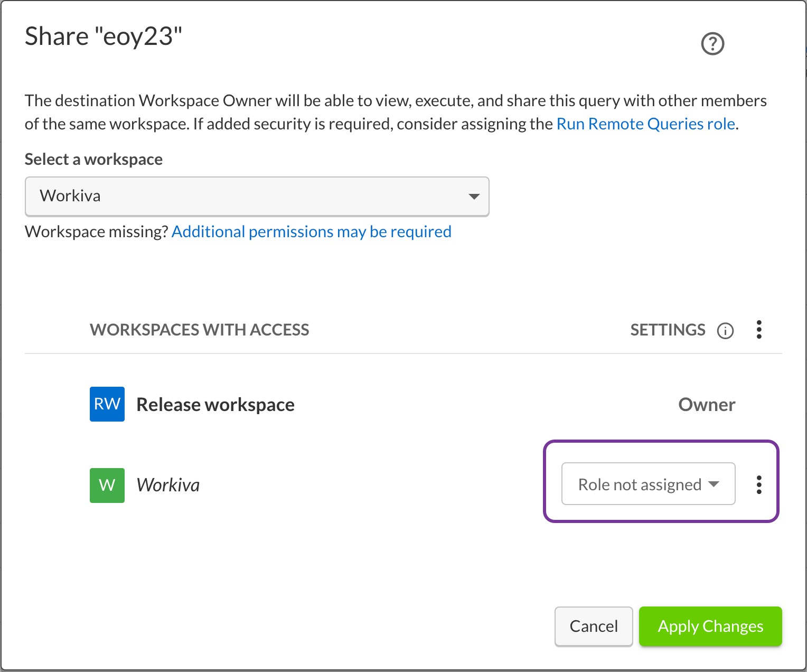The image size is (807, 672).
Task: Click the Workspaces With Access column header
Action: click(x=199, y=330)
